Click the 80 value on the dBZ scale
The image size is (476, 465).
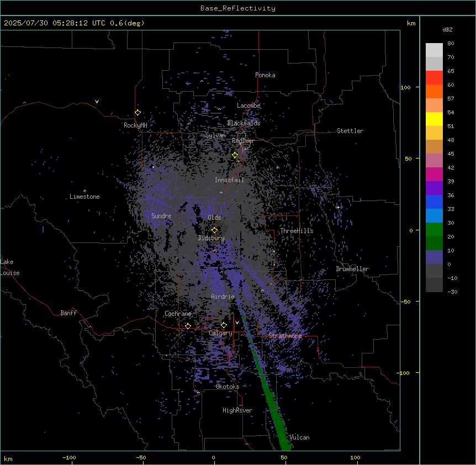point(451,44)
